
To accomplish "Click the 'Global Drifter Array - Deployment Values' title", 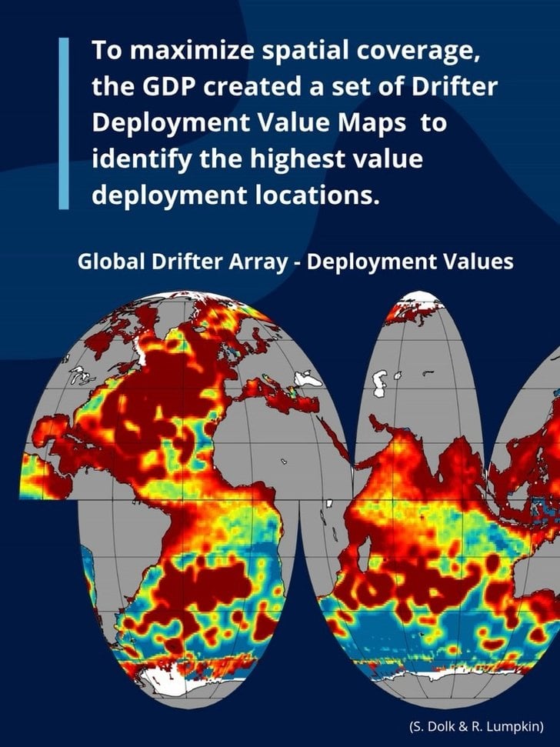I will tap(295, 262).
